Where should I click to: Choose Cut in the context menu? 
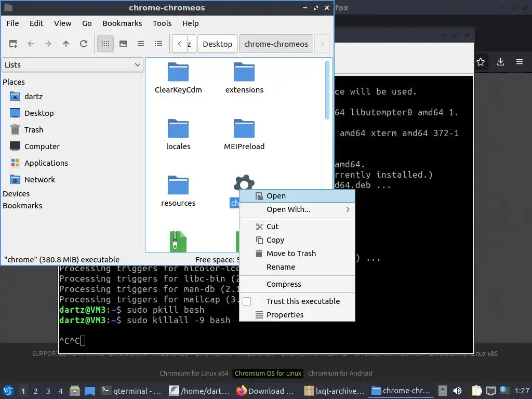297,227
